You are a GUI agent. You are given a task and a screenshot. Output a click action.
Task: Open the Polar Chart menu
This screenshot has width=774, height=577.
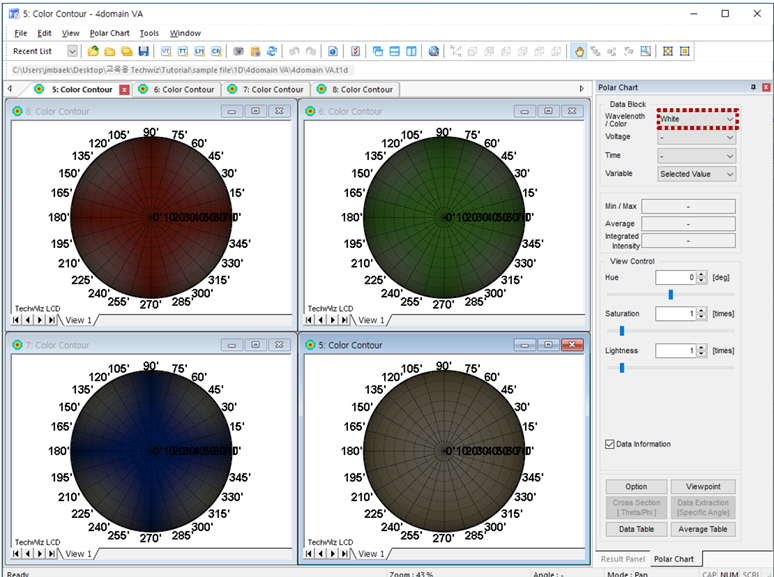pos(110,33)
